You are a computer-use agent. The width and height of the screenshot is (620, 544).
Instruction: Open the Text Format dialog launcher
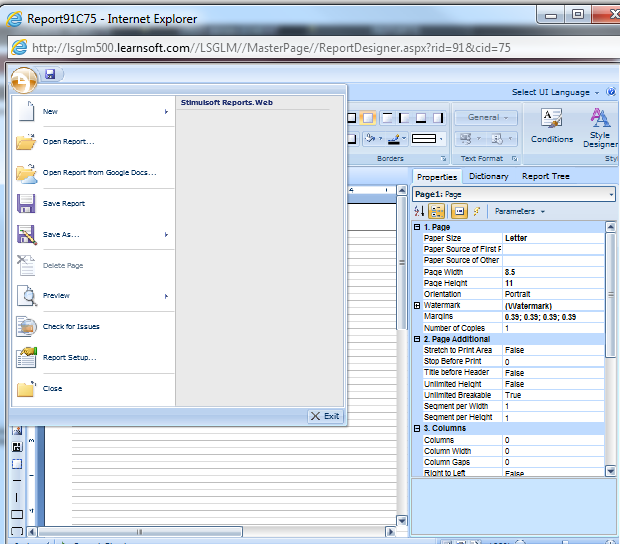pyautogui.click(x=514, y=159)
